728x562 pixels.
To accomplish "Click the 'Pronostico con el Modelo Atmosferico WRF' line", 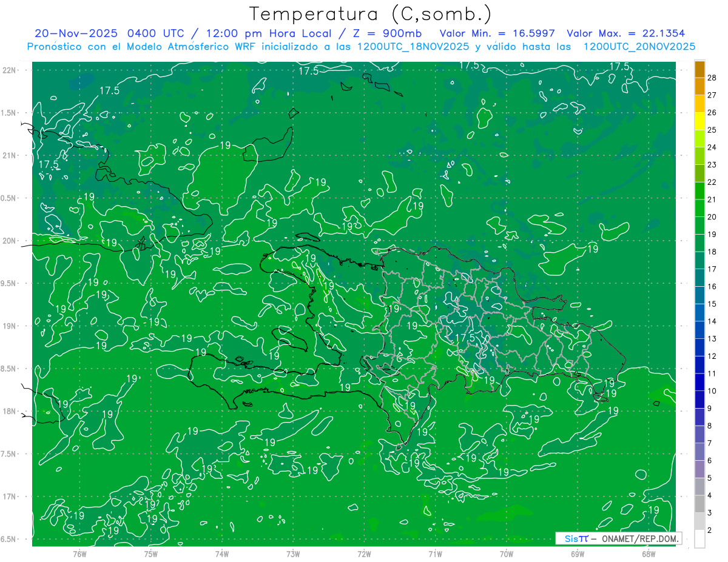I will point(362,47).
